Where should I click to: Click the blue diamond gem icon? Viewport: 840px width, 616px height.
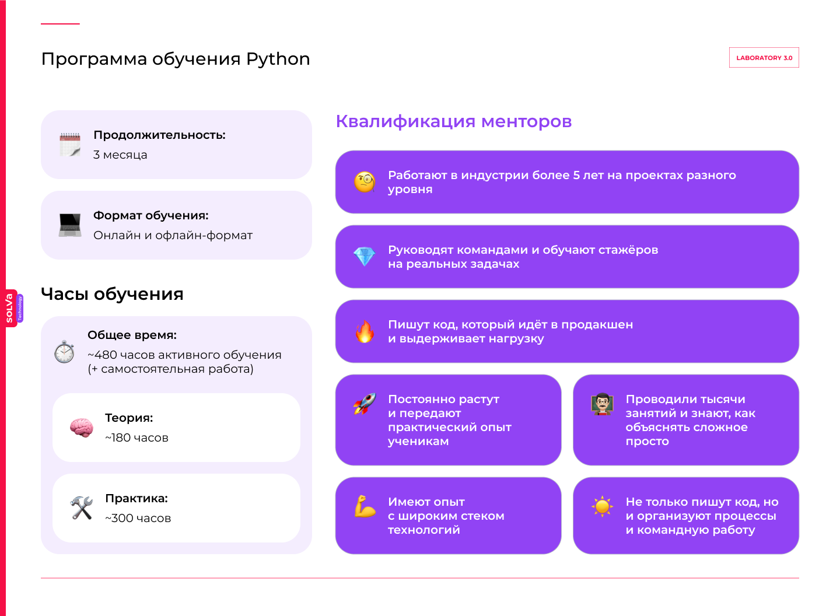tap(365, 257)
